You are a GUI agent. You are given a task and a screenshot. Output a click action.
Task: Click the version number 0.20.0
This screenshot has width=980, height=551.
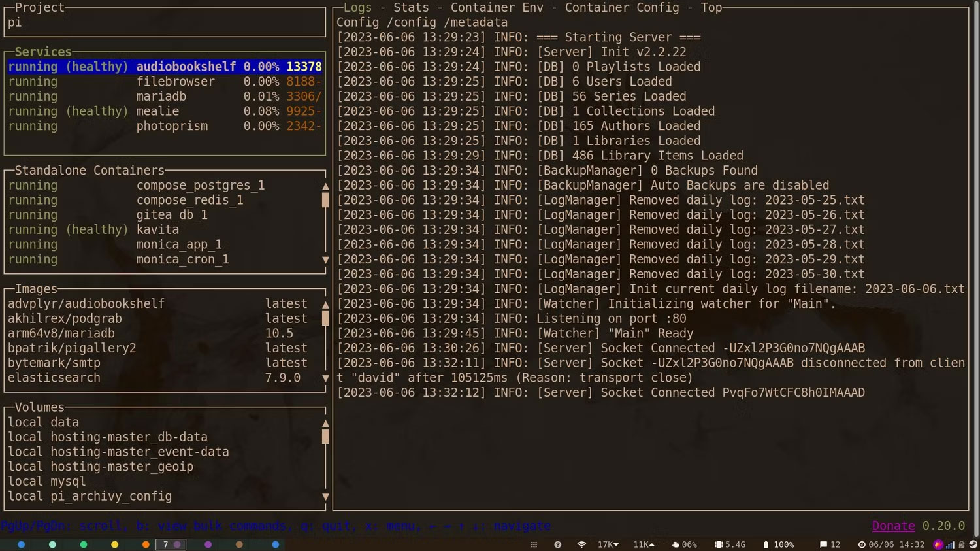click(943, 526)
